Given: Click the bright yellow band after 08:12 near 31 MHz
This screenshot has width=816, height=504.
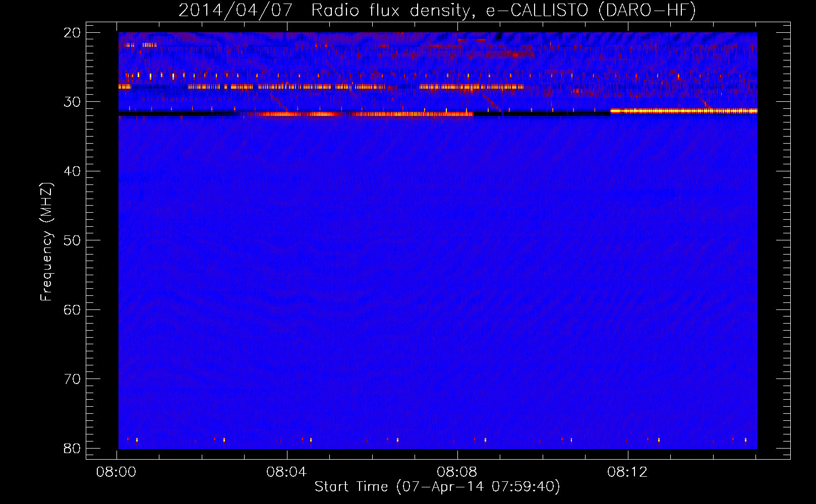Looking at the screenshot, I should pos(684,111).
